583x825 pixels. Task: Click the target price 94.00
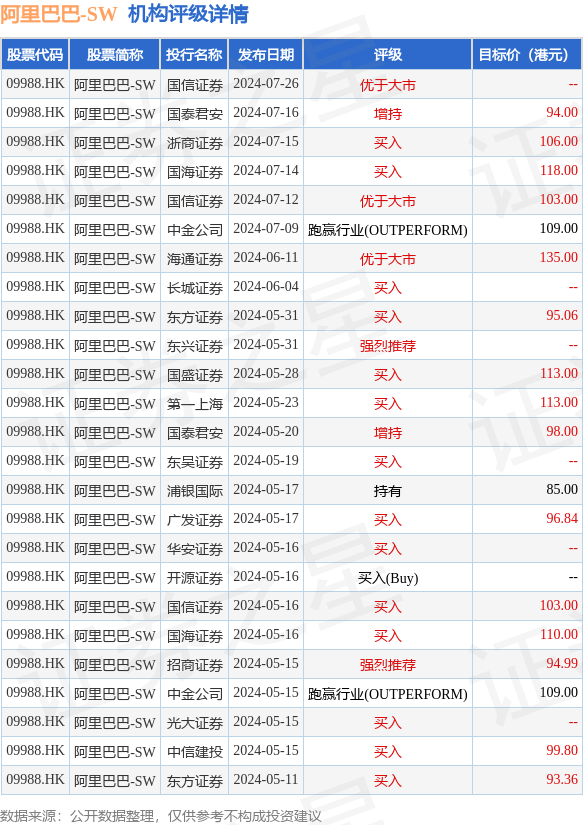click(x=561, y=113)
